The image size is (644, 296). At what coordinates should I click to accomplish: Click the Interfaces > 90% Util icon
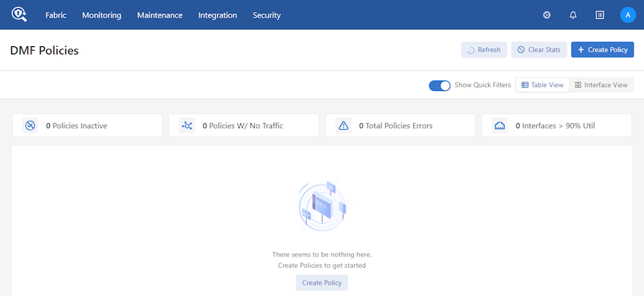pos(500,125)
